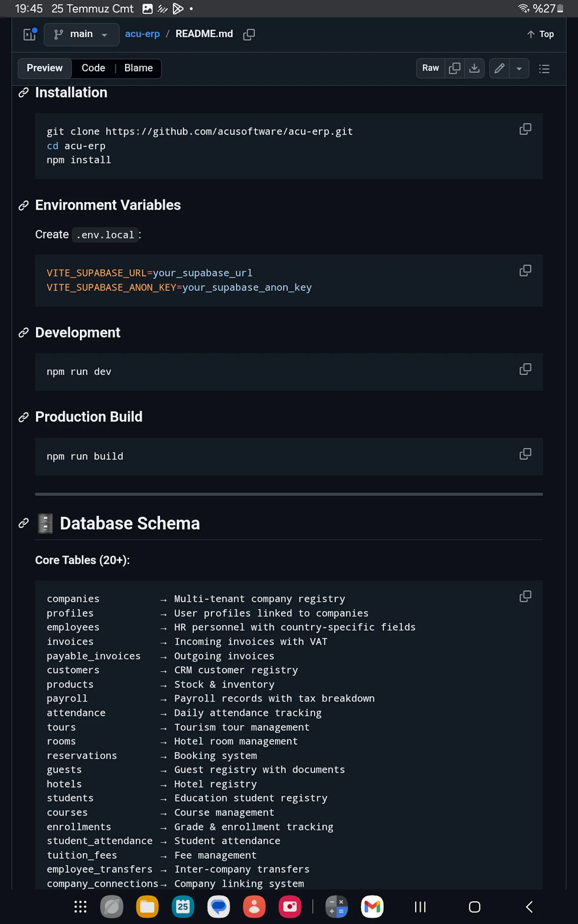Click the git clone command line
Viewport: 578px width, 924px height.
(x=199, y=132)
